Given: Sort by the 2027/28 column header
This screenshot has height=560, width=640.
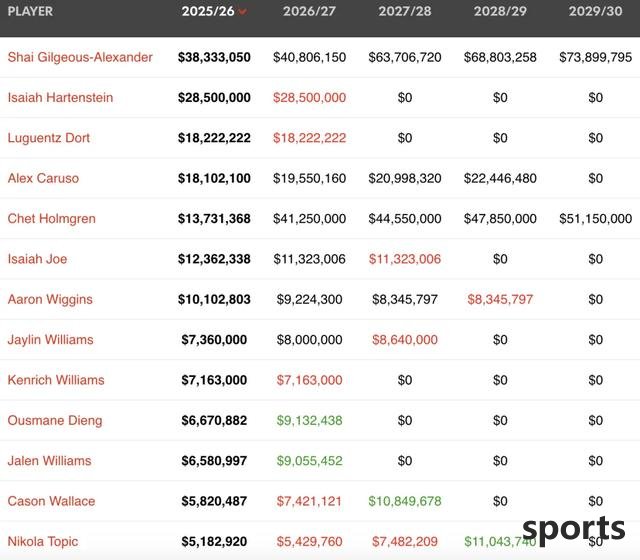Looking at the screenshot, I should (404, 11).
